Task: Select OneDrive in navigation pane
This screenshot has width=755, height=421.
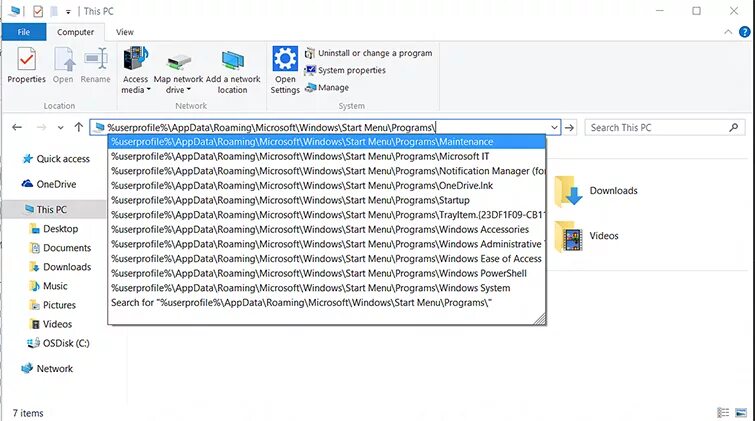Action: tap(49, 184)
